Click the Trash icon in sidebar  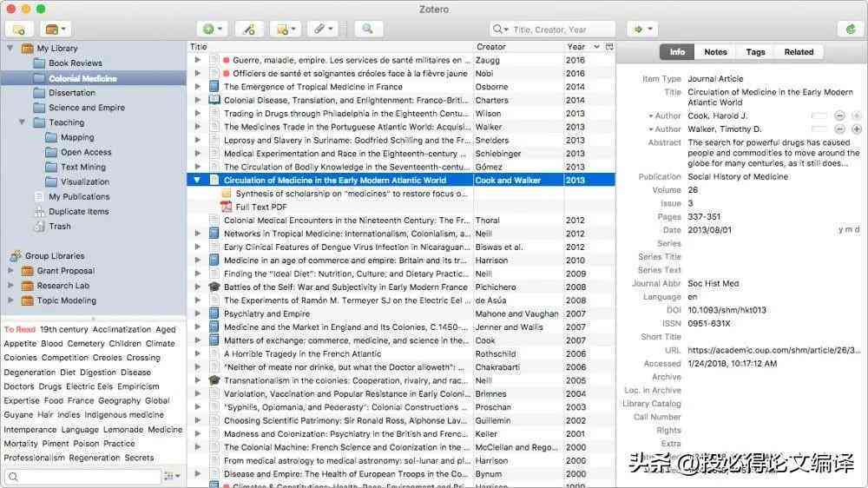(x=39, y=226)
